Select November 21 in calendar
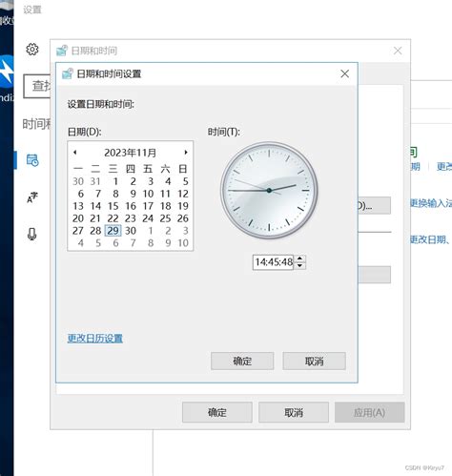 pyautogui.click(x=95, y=218)
